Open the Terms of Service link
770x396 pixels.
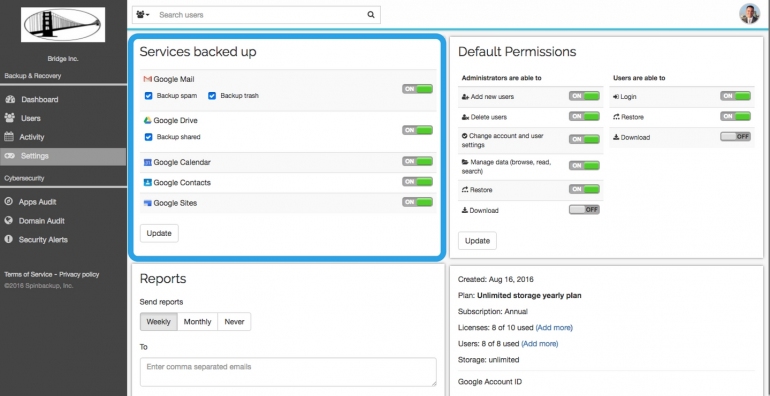click(x=28, y=275)
